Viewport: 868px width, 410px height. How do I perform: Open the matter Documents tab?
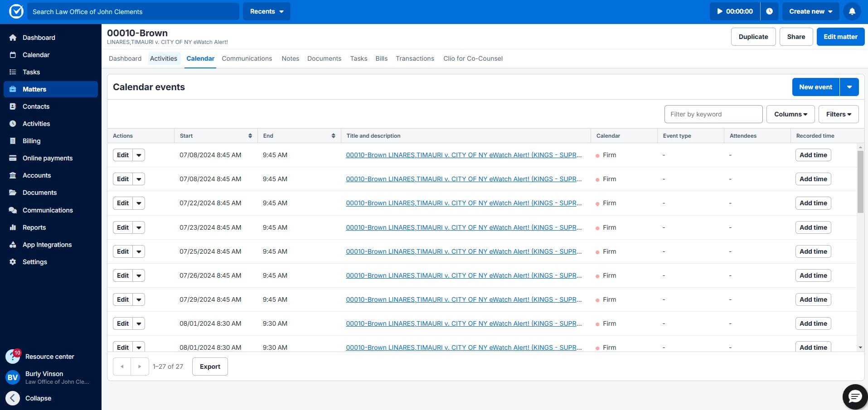point(324,58)
